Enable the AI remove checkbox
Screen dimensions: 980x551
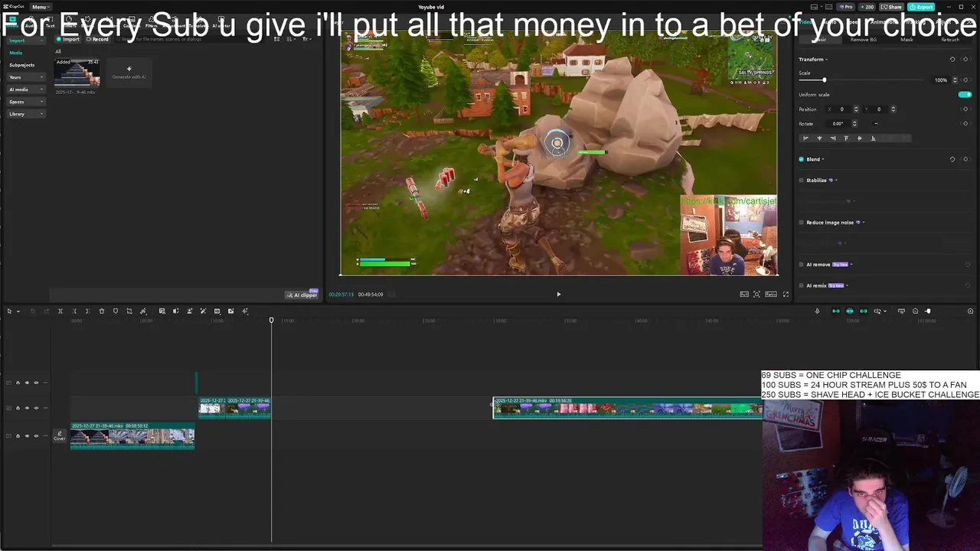[802, 265]
